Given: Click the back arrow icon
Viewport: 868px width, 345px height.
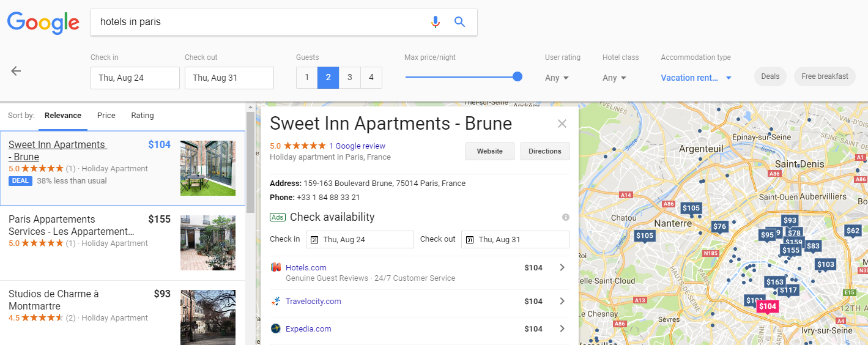Looking at the screenshot, I should 16,71.
